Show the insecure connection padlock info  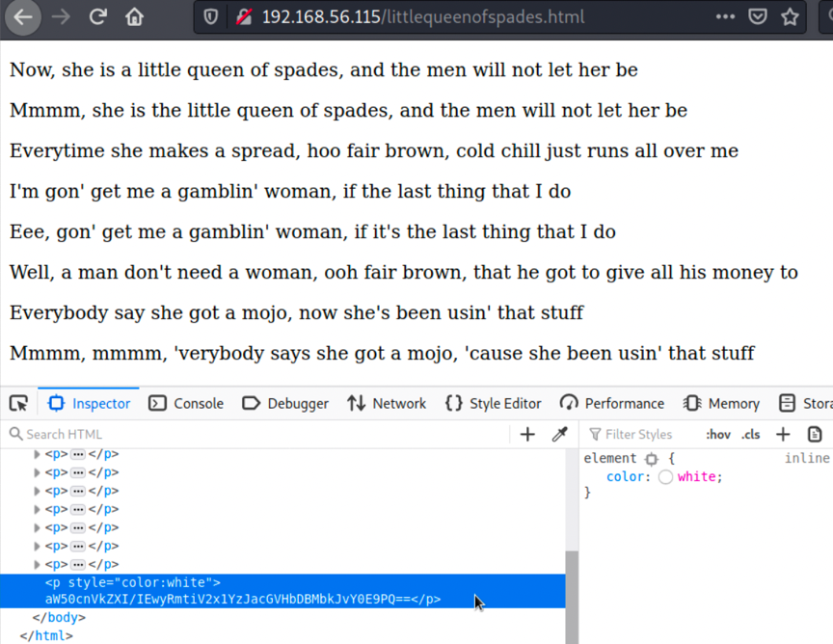point(244,17)
